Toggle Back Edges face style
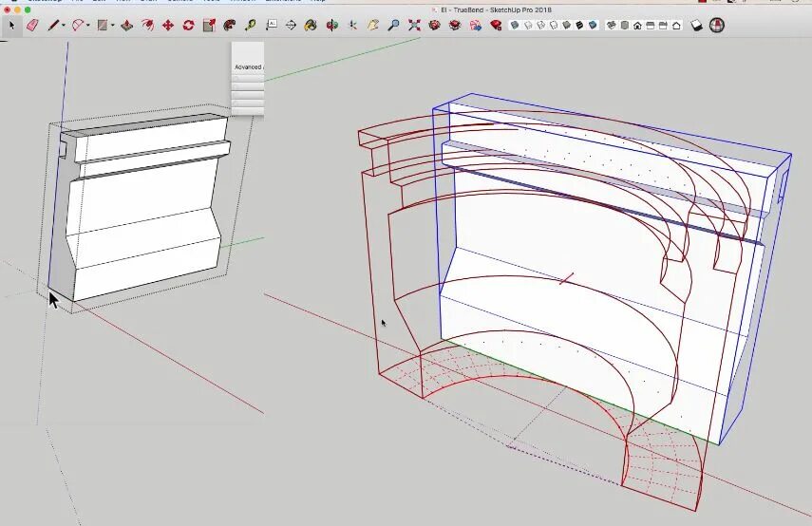 coord(528,25)
